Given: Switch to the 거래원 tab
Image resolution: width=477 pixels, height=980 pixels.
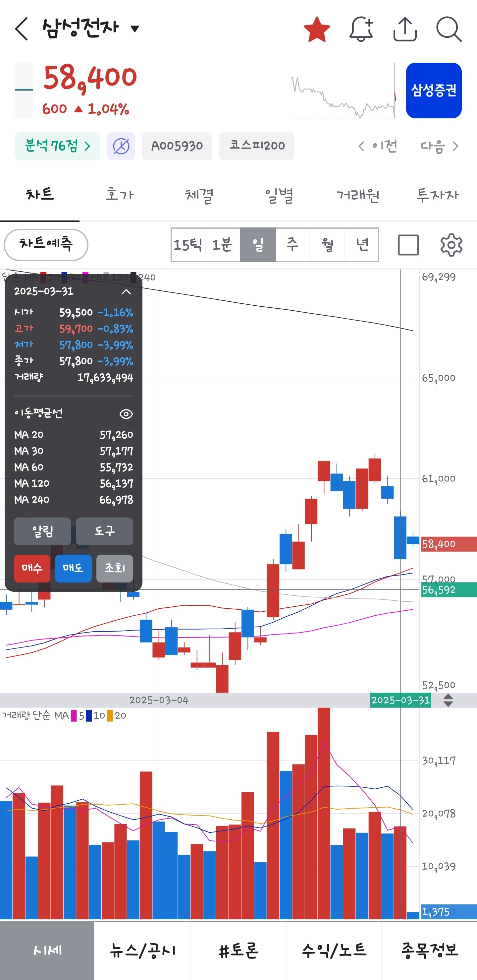Looking at the screenshot, I should pyautogui.click(x=358, y=195).
